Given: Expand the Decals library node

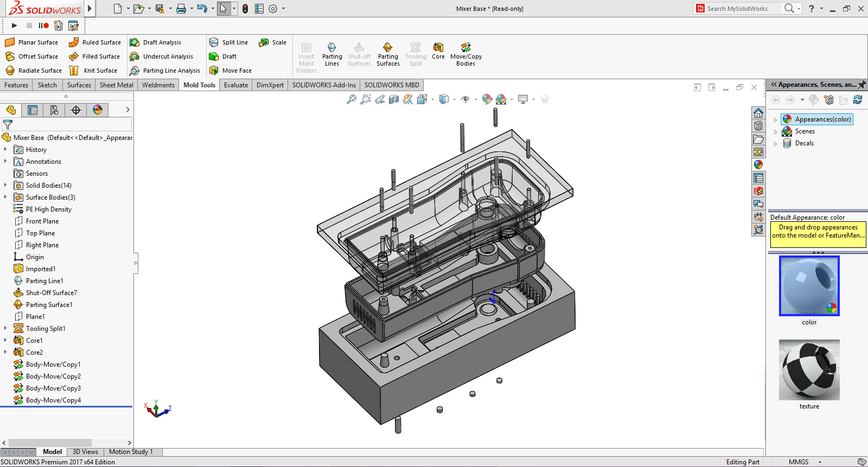Looking at the screenshot, I should [775, 144].
